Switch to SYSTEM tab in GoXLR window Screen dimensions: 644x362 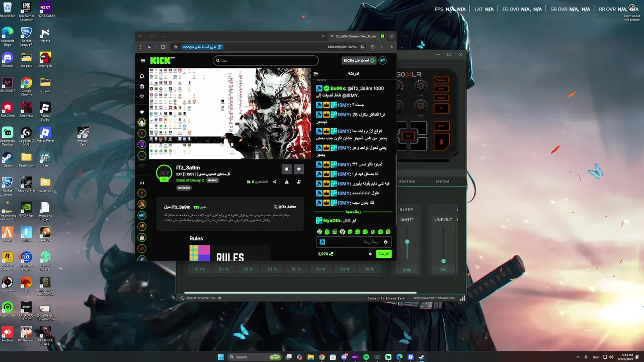coord(442,182)
